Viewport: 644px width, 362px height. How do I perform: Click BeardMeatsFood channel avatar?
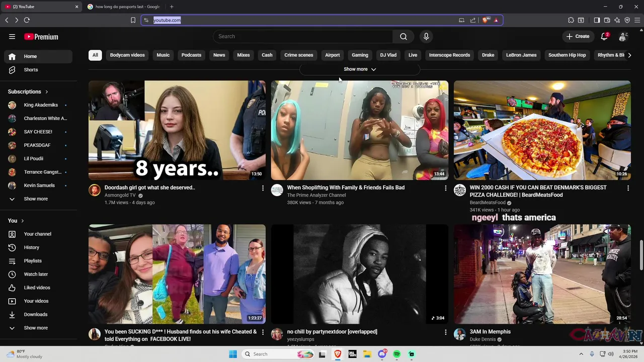pos(460,190)
